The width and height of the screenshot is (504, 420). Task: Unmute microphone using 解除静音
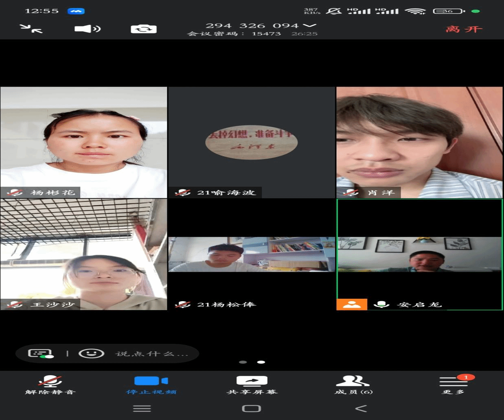(50, 385)
